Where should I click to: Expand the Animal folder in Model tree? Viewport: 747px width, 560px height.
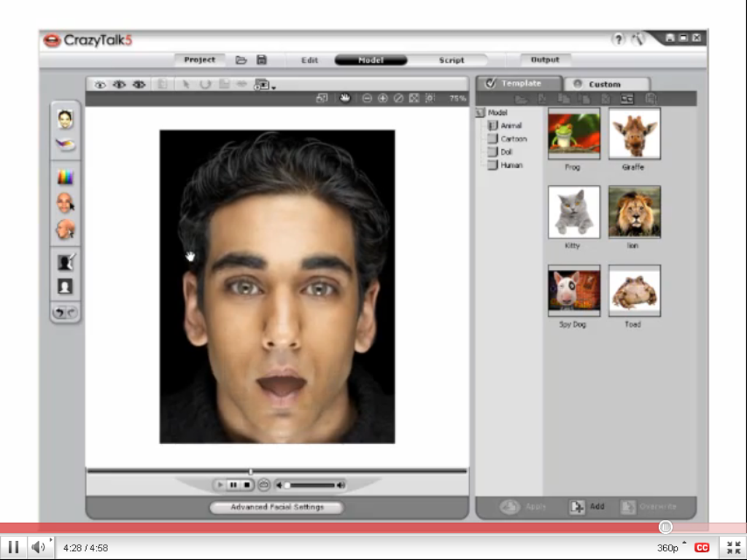pyautogui.click(x=493, y=125)
